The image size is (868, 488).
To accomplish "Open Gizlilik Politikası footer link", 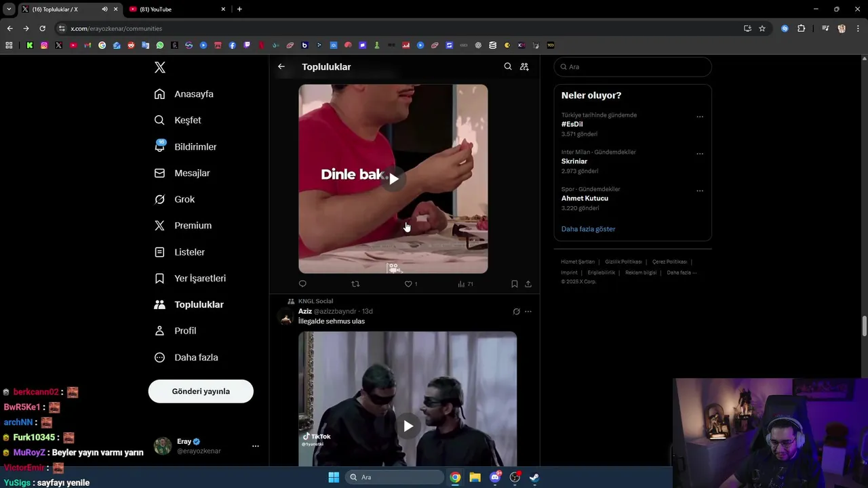I will coord(623,262).
